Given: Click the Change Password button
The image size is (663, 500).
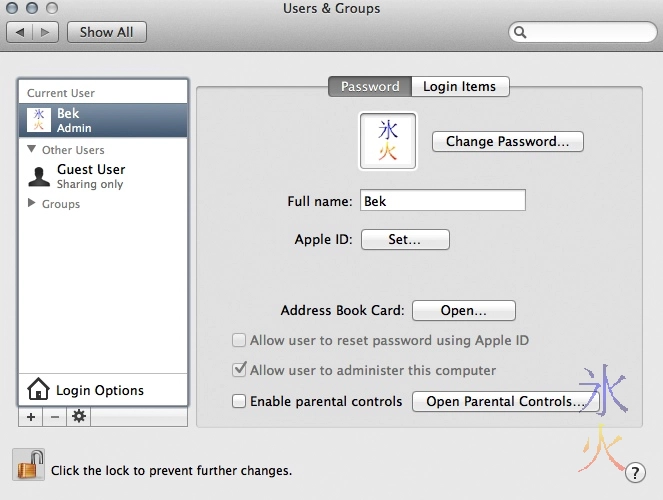Looking at the screenshot, I should click(507, 142).
